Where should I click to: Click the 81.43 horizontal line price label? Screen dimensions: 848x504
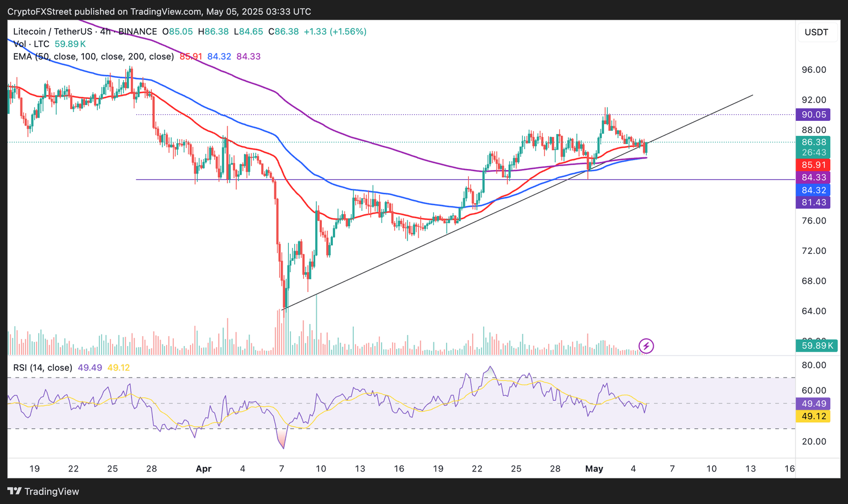point(814,203)
